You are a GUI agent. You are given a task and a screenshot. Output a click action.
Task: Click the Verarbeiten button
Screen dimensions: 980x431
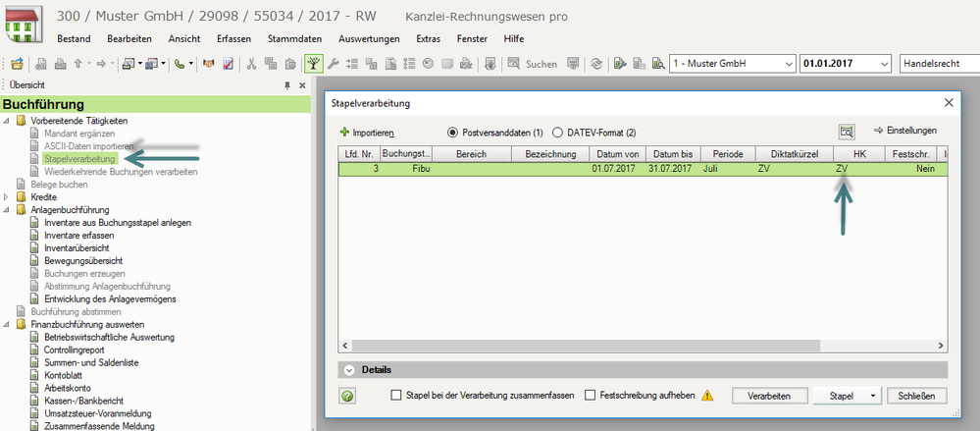pyautogui.click(x=768, y=396)
